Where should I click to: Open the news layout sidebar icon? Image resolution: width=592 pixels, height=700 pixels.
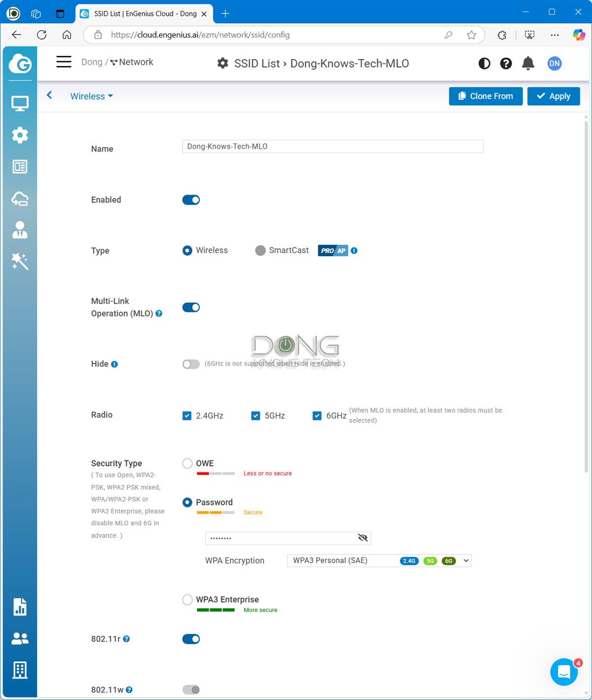[20, 167]
